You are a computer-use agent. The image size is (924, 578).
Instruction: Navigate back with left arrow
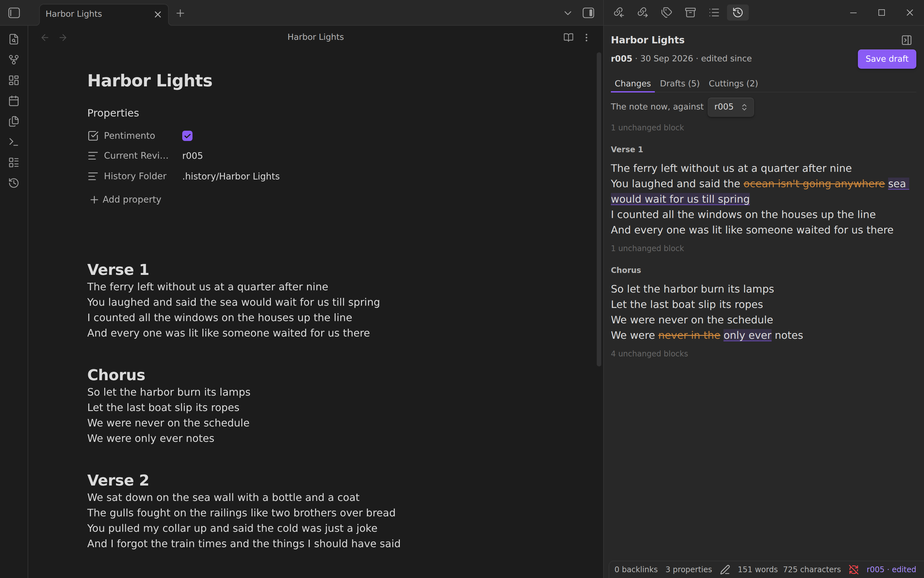click(45, 38)
